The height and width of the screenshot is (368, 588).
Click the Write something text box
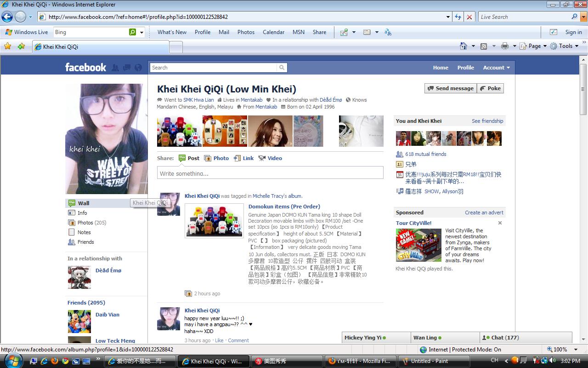click(270, 173)
